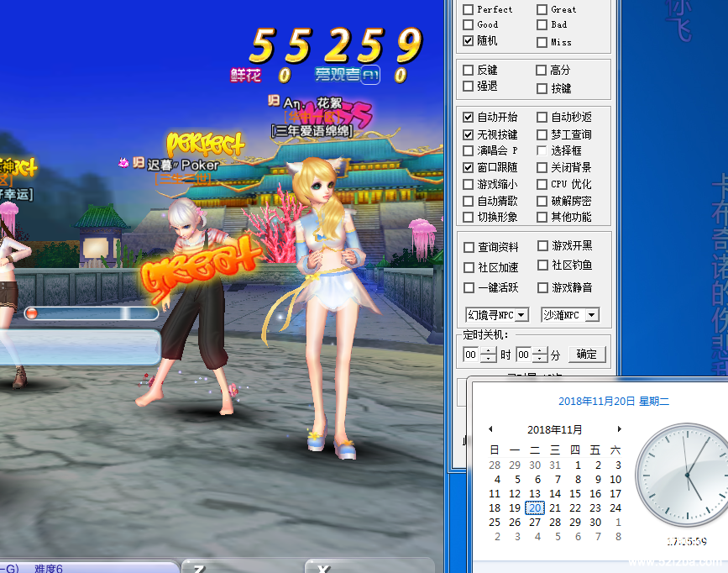The height and width of the screenshot is (573, 728).
Task: Click the 2018年11月 month header
Action: (554, 429)
